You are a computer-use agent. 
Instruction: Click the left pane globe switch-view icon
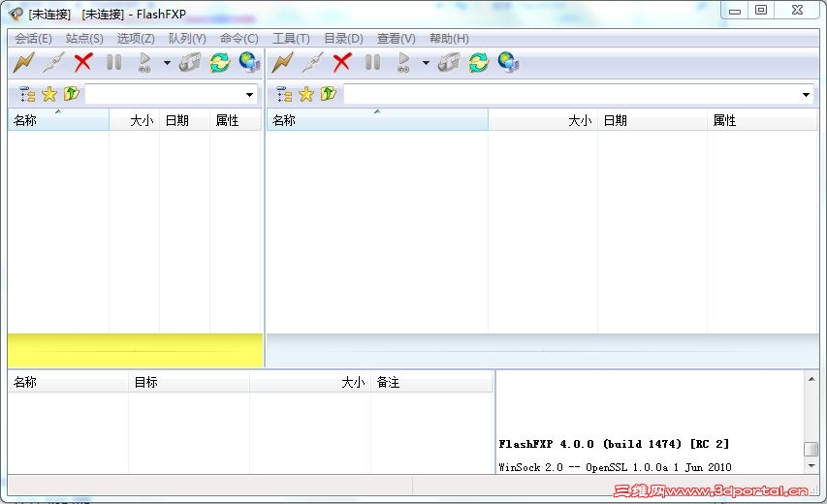click(x=249, y=62)
